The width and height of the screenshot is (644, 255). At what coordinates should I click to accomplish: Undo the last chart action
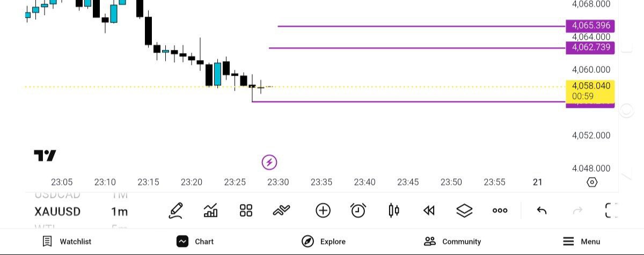tap(541, 210)
